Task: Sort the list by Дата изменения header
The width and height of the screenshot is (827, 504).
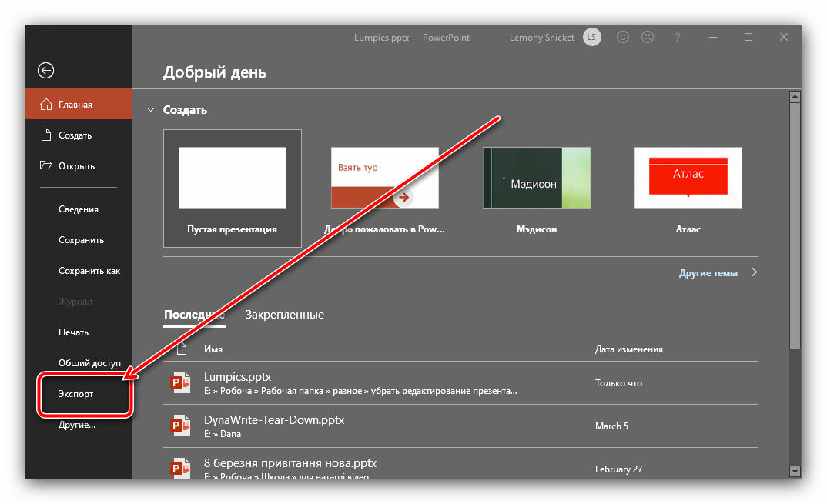Action: [628, 349]
